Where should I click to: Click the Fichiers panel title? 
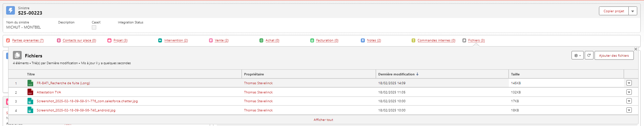pos(34,56)
